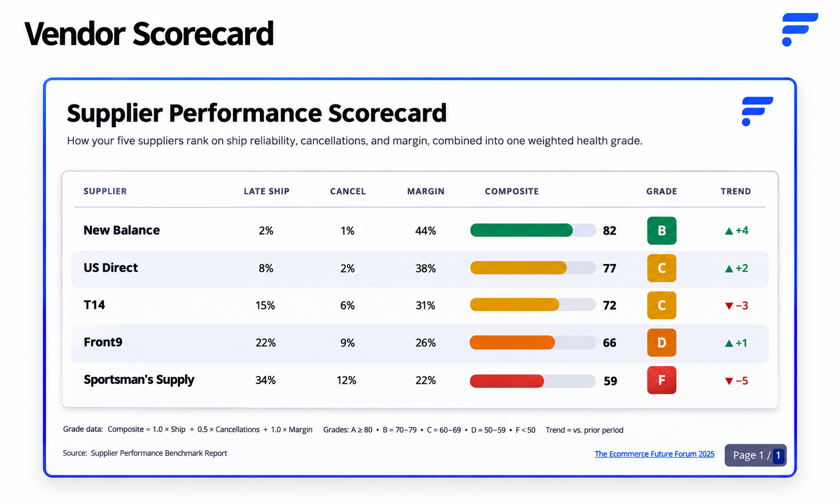Click the C grade badge for US Direct

(662, 268)
